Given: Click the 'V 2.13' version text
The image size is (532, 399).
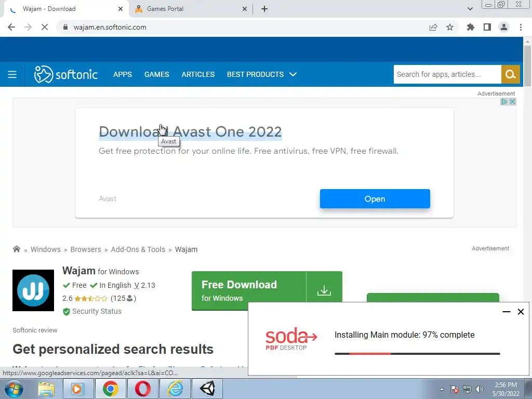Looking at the screenshot, I should pyautogui.click(x=144, y=285).
